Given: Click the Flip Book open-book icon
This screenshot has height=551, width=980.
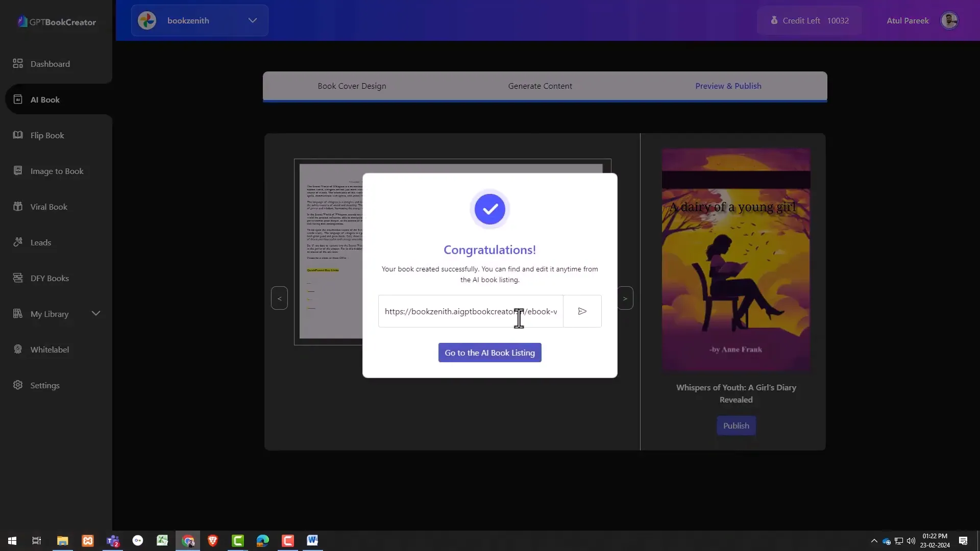Looking at the screenshot, I should point(18,135).
